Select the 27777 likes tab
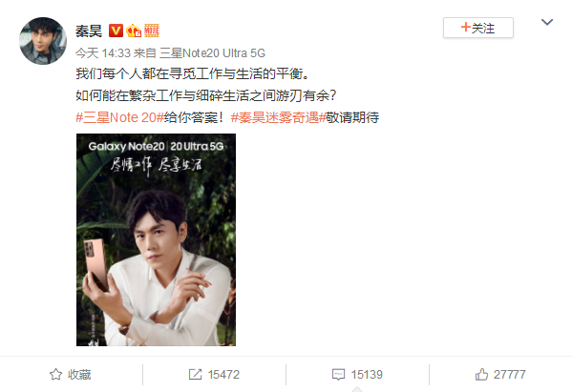The height and width of the screenshot is (392, 572). [500, 375]
